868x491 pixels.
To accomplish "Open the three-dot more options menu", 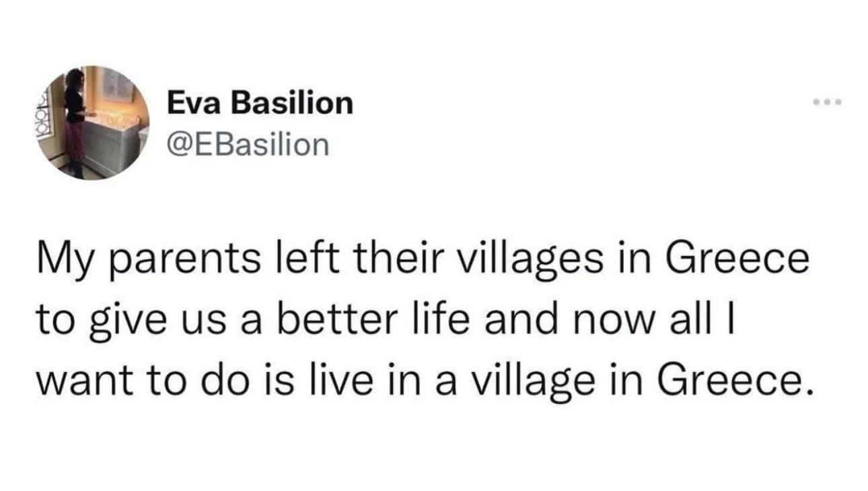I will click(x=827, y=103).
